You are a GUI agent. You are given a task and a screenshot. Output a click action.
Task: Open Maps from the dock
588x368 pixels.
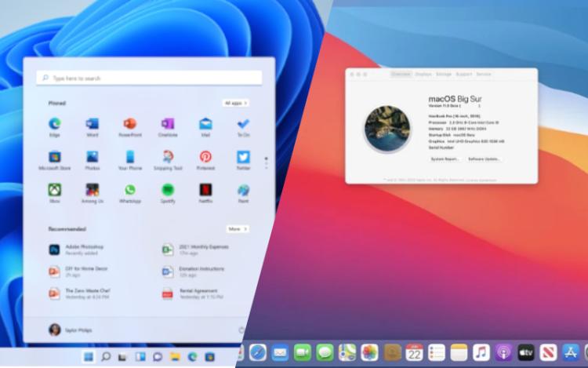[x=347, y=352]
